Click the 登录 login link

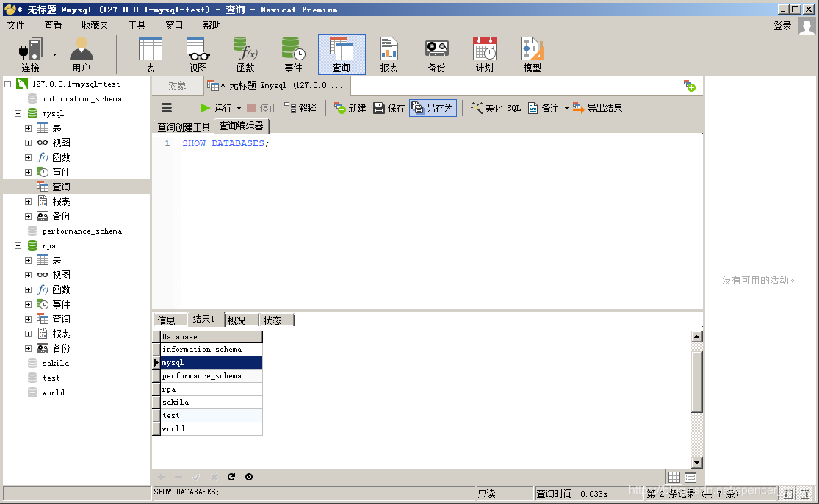pyautogui.click(x=782, y=26)
